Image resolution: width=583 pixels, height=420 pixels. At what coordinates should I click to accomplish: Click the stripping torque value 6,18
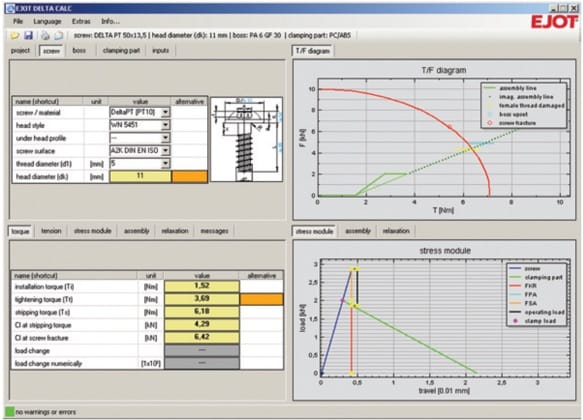(x=202, y=312)
